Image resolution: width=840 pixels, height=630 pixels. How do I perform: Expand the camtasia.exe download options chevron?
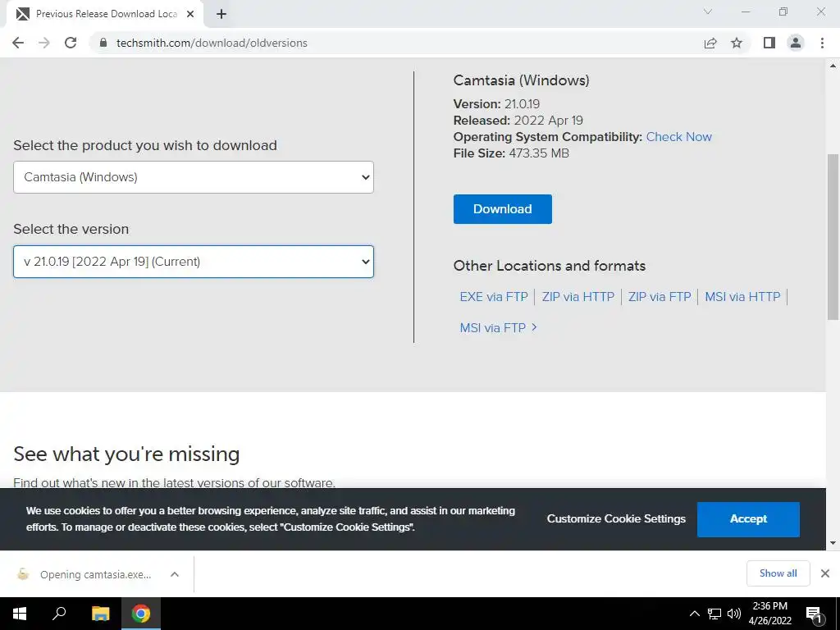coord(175,574)
